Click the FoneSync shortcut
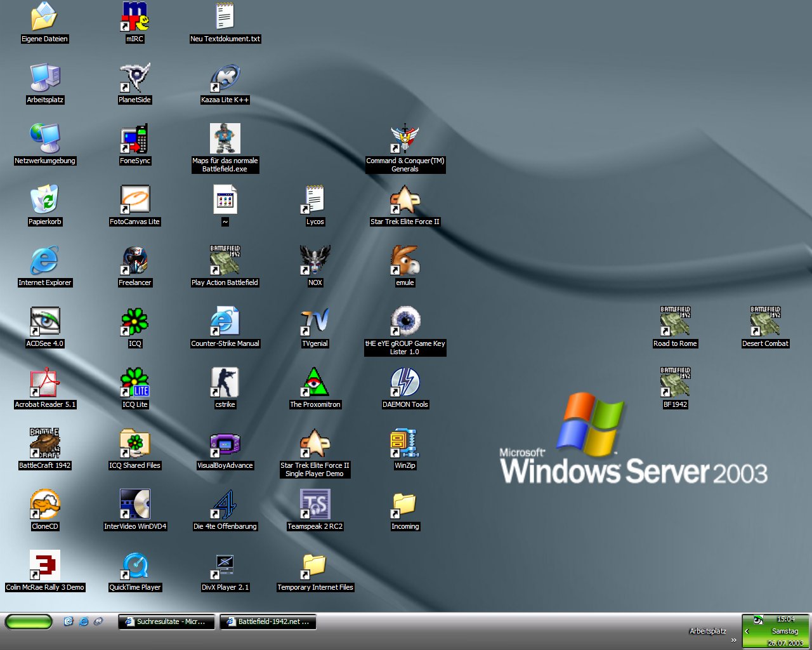This screenshot has width=812, height=650. [134, 139]
